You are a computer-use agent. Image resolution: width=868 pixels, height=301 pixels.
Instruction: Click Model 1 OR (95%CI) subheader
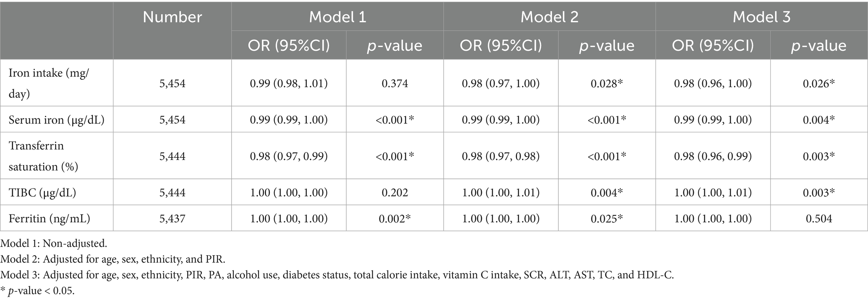tap(289, 45)
